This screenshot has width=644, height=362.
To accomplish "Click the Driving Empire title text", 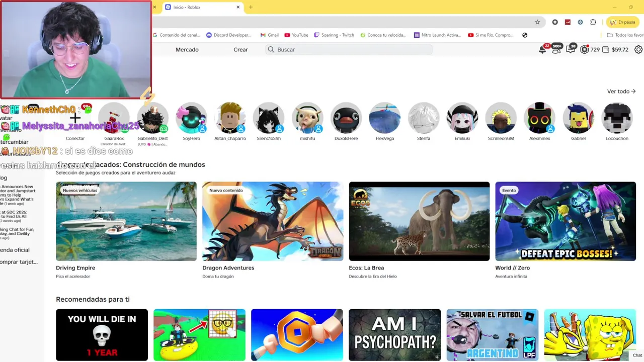I will [x=75, y=268].
